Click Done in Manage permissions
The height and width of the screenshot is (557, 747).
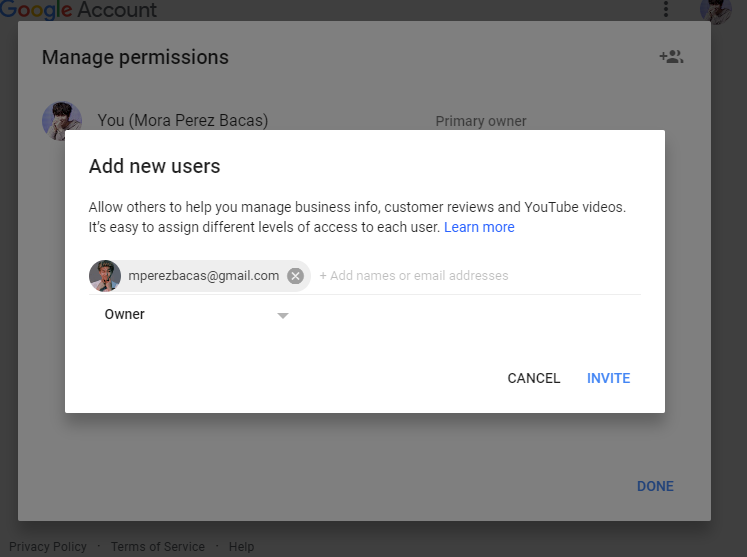[x=656, y=486]
